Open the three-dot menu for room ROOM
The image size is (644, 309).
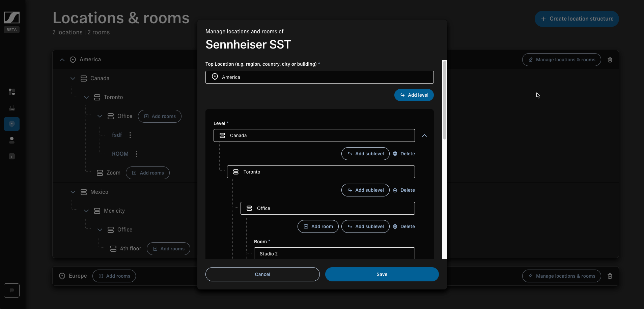point(137,154)
